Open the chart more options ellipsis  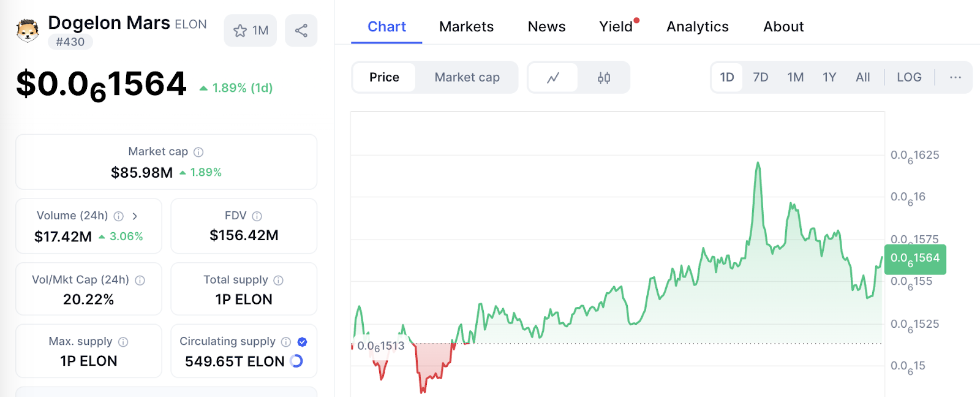click(956, 78)
